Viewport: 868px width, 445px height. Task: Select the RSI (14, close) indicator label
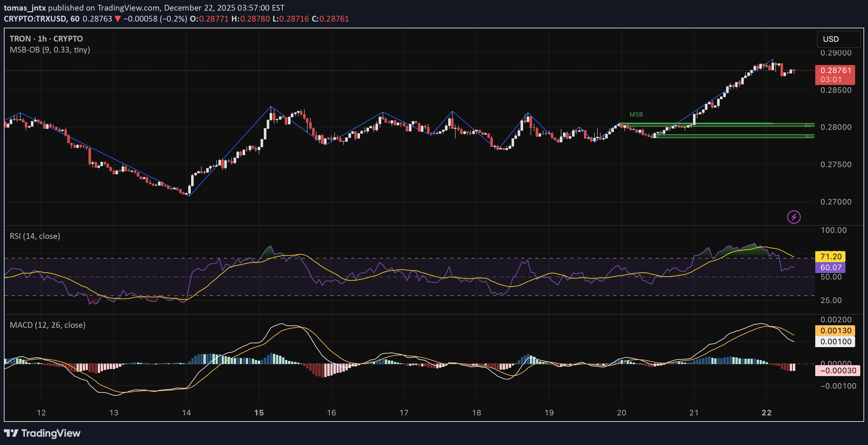35,236
